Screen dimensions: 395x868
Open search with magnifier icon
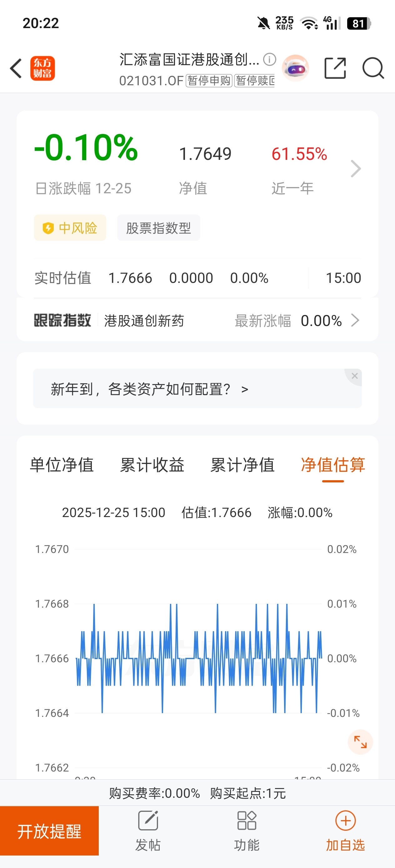tap(373, 68)
